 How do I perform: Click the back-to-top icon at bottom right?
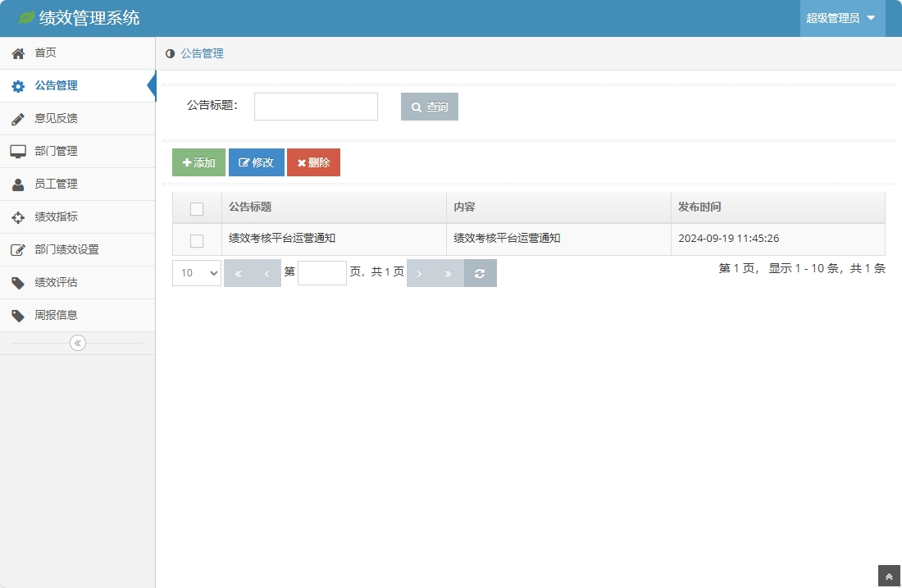pos(891,575)
